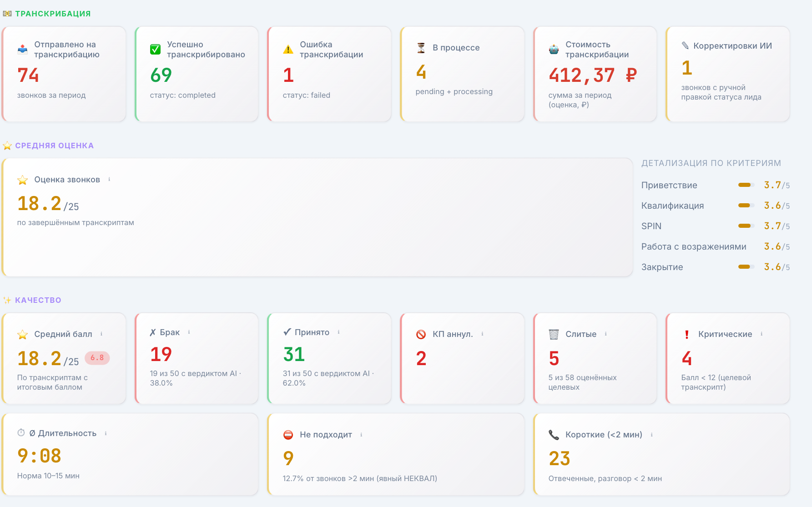Click the Транскрибация section heading
This screenshot has width=812, height=507.
click(53, 14)
